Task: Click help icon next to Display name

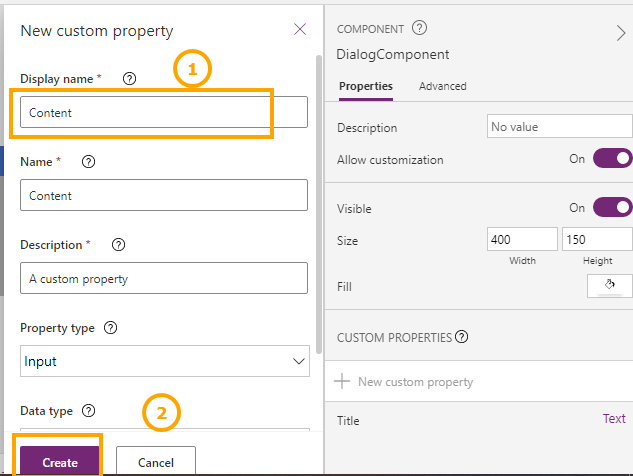Action: click(129, 78)
